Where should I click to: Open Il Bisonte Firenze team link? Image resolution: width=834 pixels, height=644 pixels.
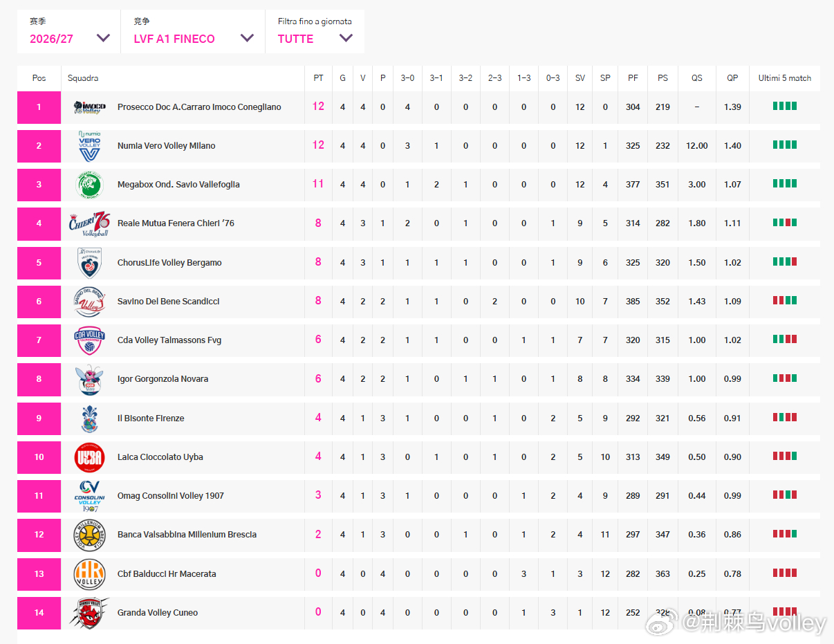(x=151, y=418)
